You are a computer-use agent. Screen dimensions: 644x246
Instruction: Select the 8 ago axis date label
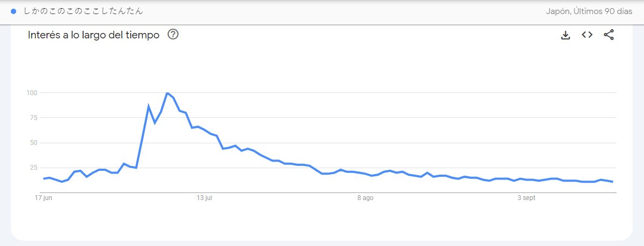365,198
